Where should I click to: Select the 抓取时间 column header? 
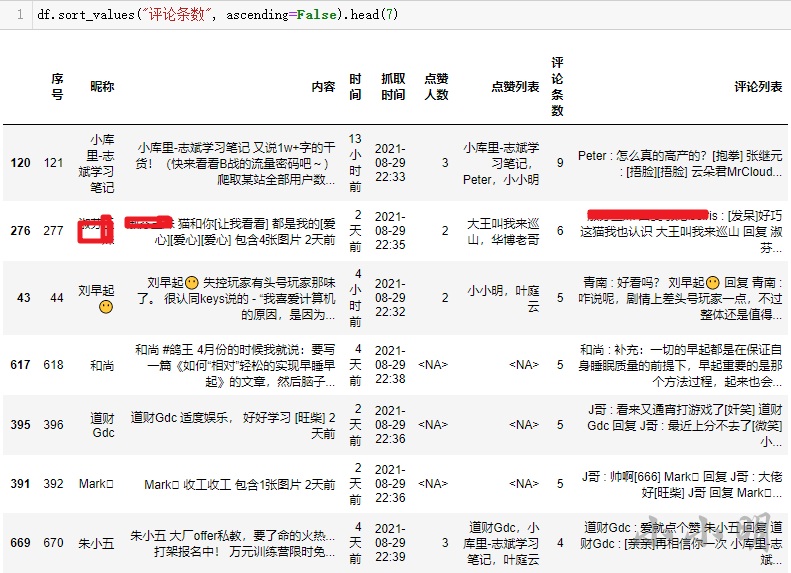click(x=393, y=87)
